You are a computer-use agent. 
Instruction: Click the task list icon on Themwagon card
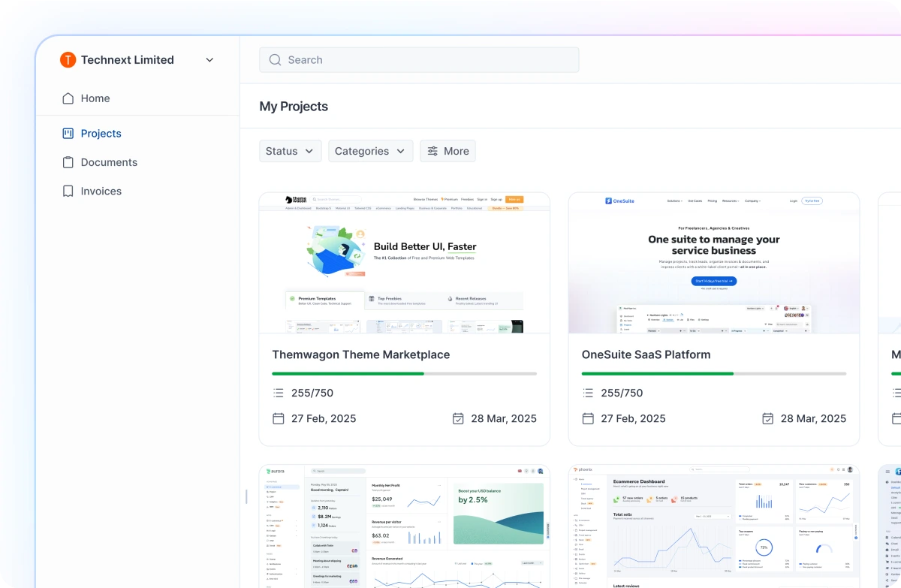279,393
